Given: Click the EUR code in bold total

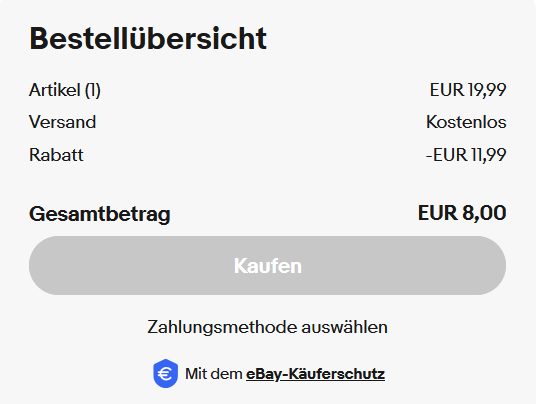Looking at the screenshot, I should (x=438, y=213).
